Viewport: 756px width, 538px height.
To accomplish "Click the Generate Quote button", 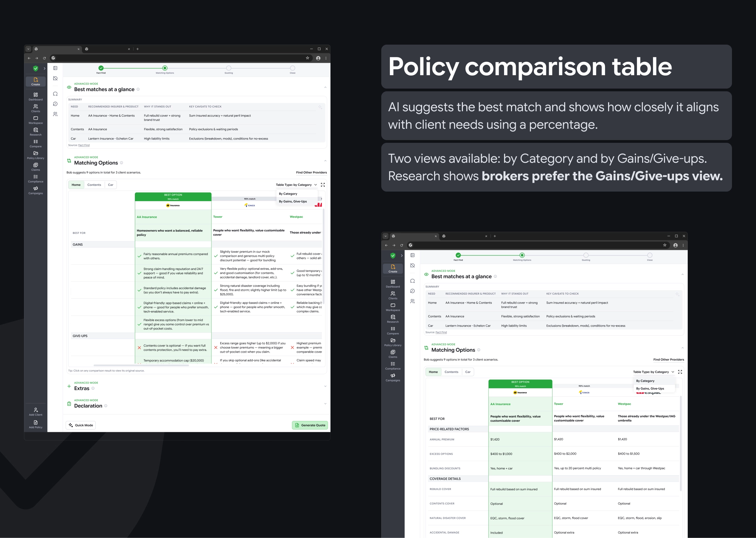I will tap(310, 425).
